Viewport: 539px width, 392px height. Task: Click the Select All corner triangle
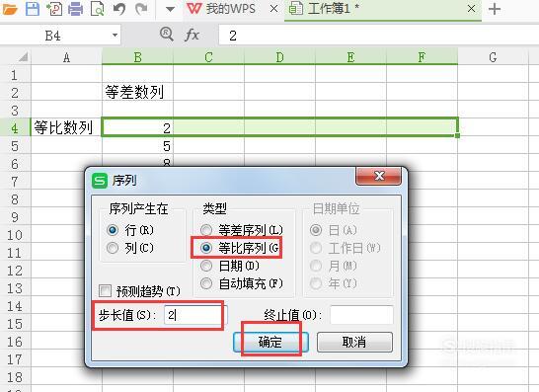click(x=23, y=56)
